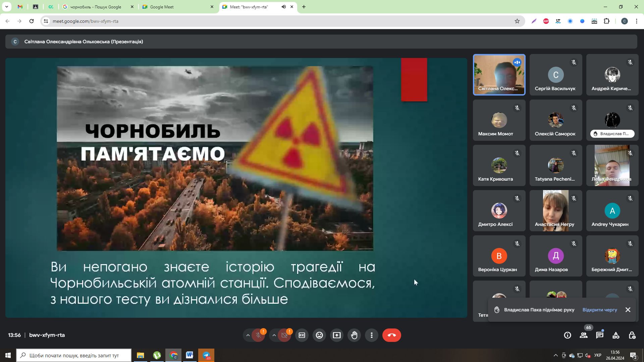
Task: Click the Windows taskbar search box
Action: coord(74,355)
